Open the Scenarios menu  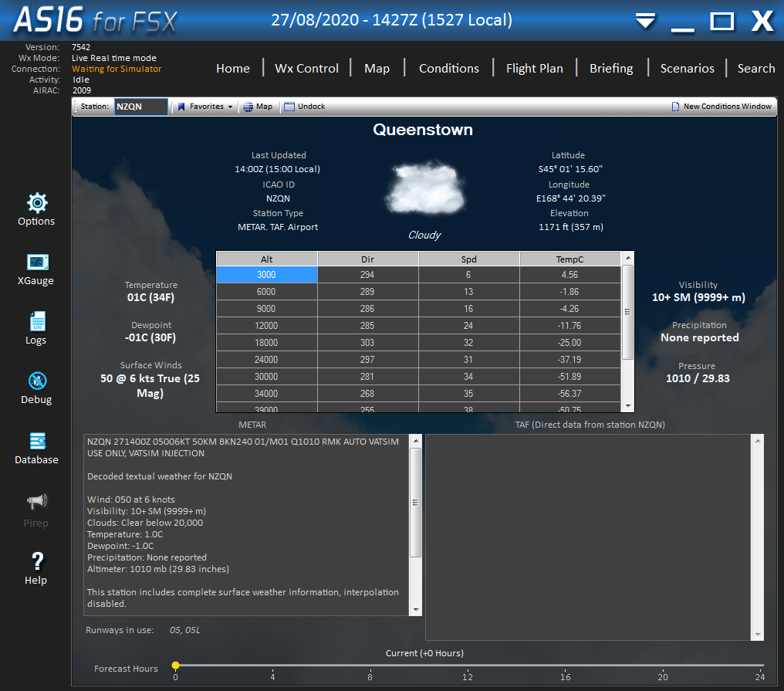coord(687,69)
